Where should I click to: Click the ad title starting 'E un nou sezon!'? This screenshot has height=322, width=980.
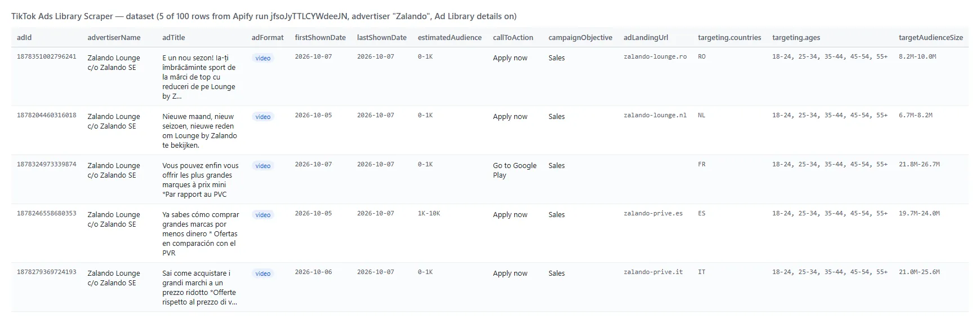tap(199, 77)
